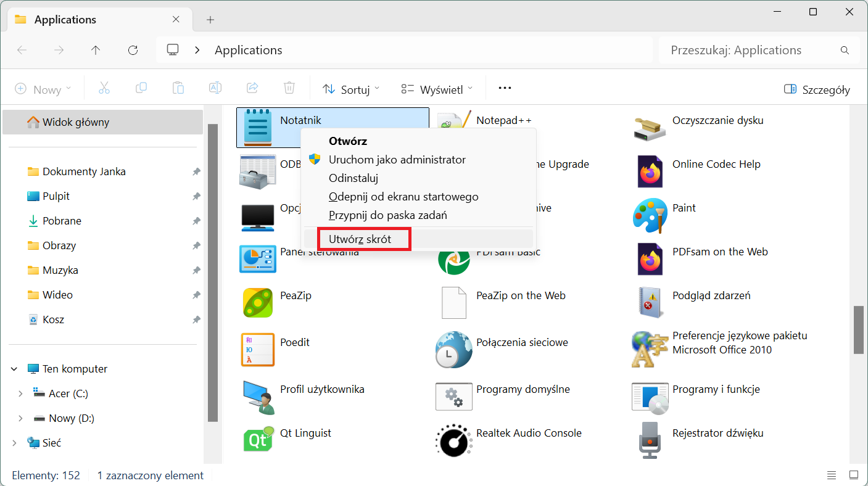
Task: Select the PeaZip app icon
Action: point(257,303)
